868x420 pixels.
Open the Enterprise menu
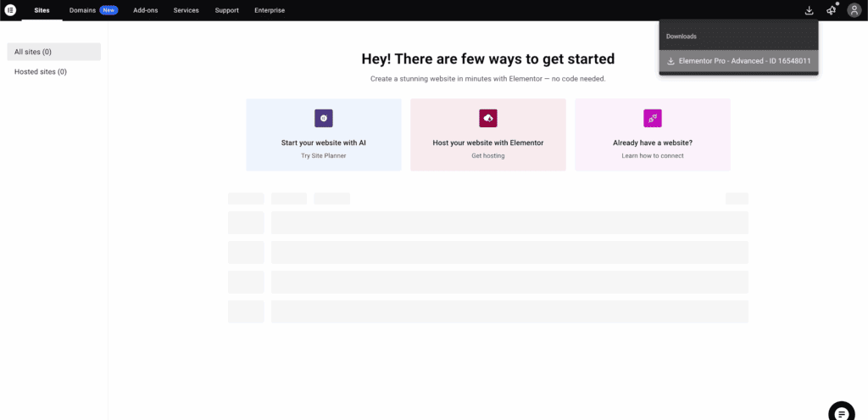click(270, 10)
